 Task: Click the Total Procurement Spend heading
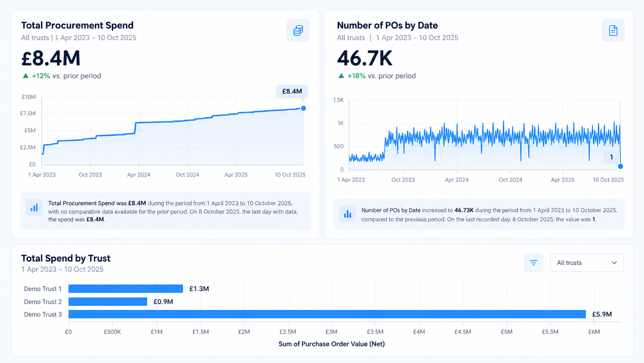coord(77,25)
